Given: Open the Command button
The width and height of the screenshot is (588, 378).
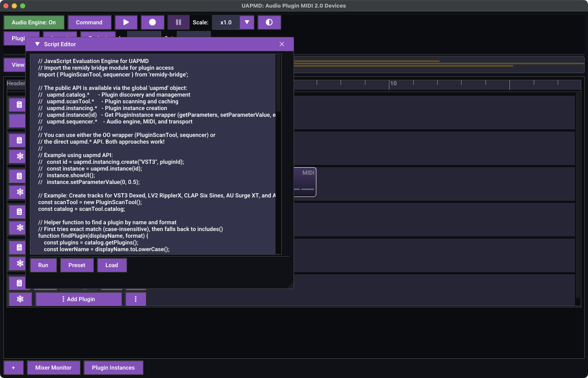Looking at the screenshot, I should pos(89,22).
